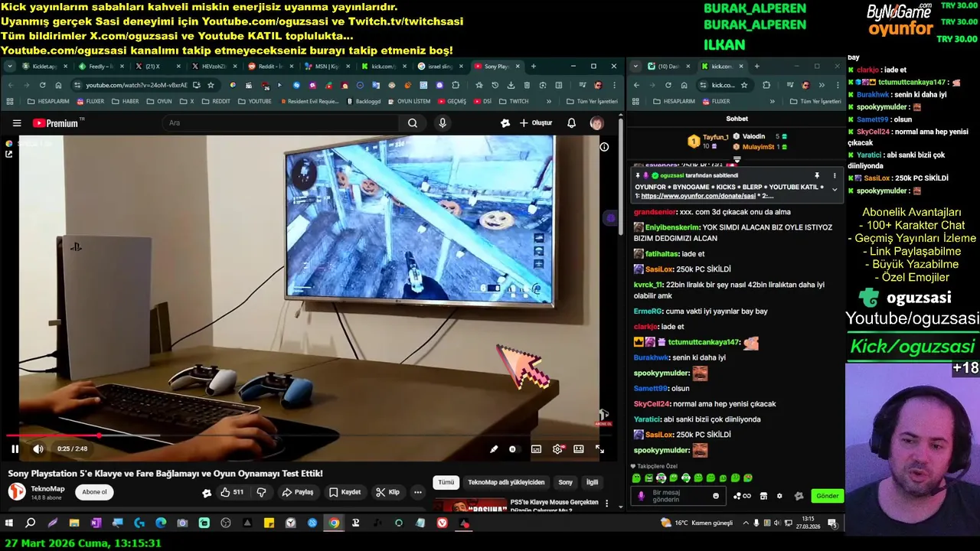Open options for 'PS5'te Klavye Mouse' suggestion
980x551 pixels.
(x=608, y=504)
